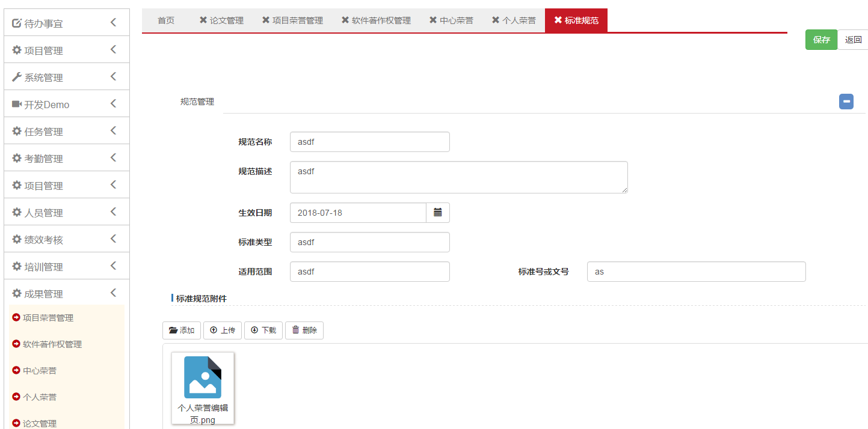Click the red arrow icon beside 中心荣誉
Screen dimensions: 868x429
click(x=16, y=370)
